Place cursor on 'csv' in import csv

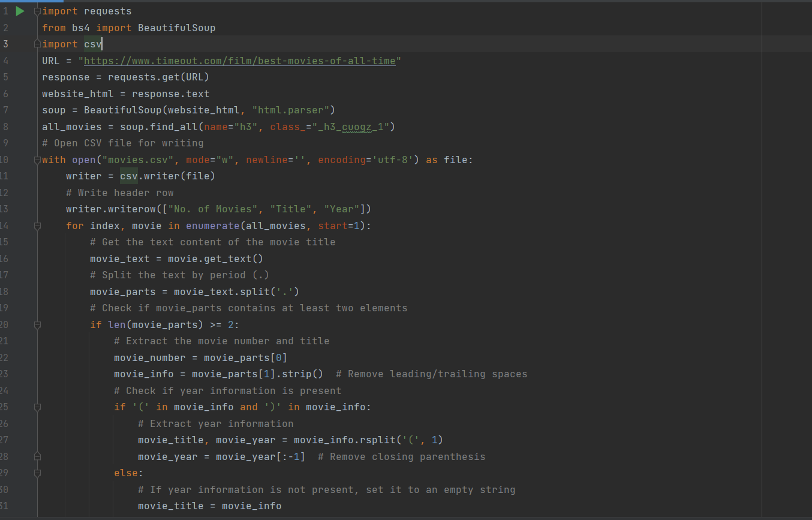tap(93, 44)
